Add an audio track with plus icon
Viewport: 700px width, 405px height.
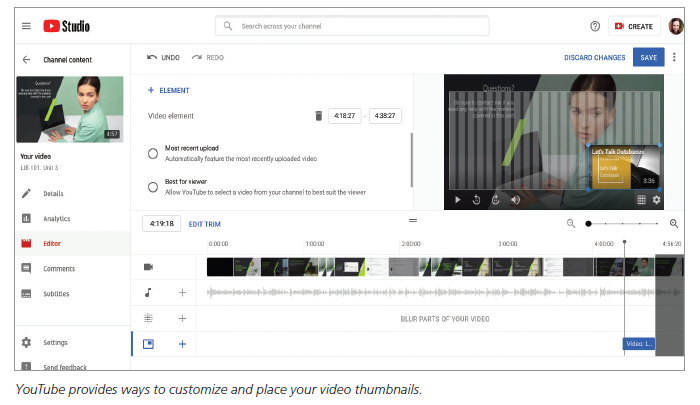point(182,292)
